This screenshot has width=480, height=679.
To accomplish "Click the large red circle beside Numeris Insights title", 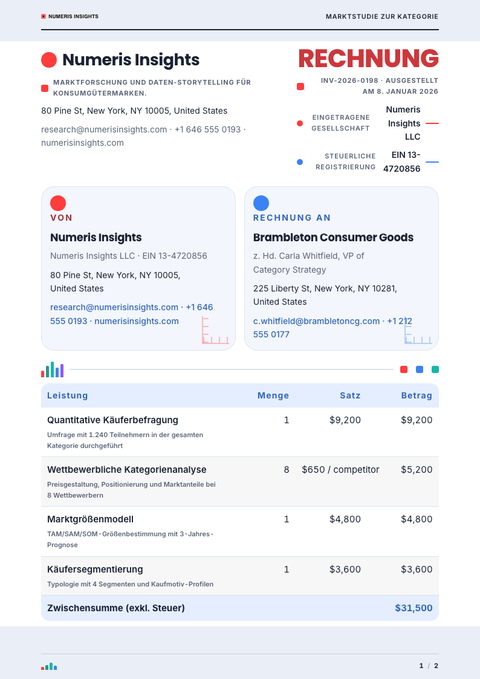I will tap(49, 60).
